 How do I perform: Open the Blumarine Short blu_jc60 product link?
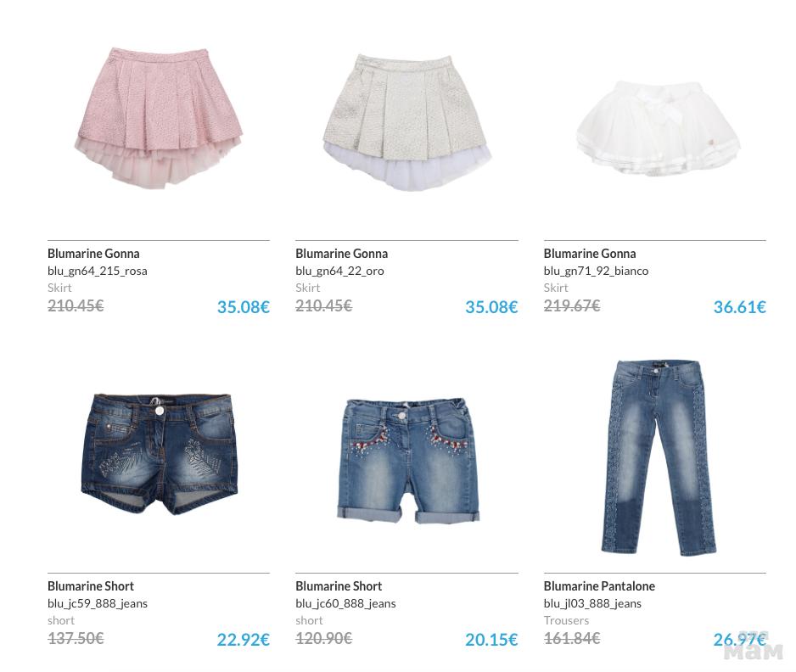point(339,585)
